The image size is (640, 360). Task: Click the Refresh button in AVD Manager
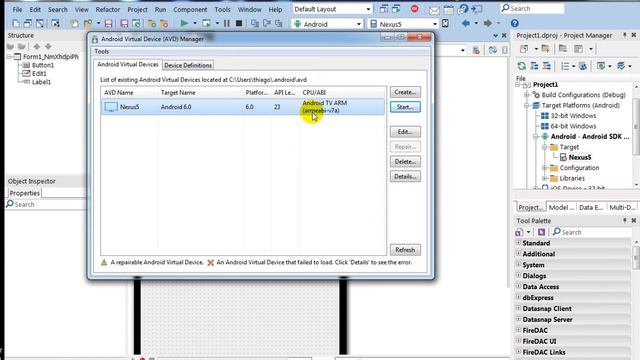pyautogui.click(x=405, y=249)
